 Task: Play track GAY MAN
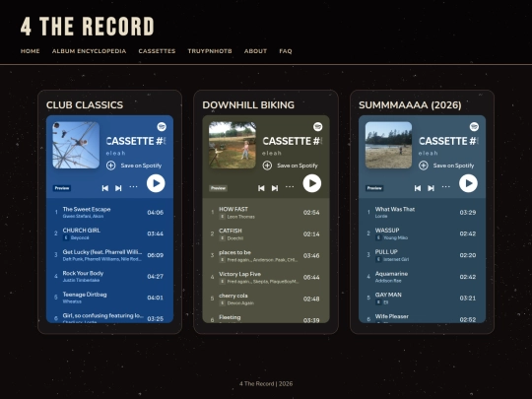(x=422, y=299)
